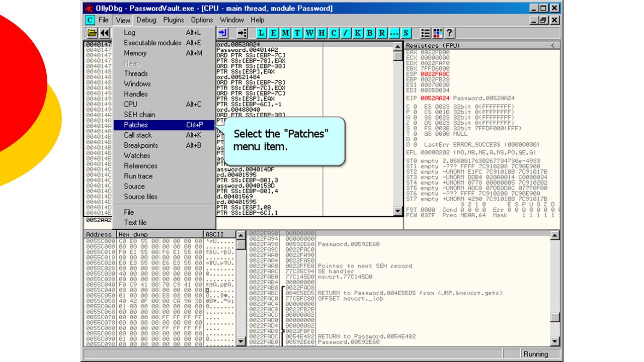Viewport: 644px width, 362px height.
Task: Open the Debug menu
Action: coord(146,20)
